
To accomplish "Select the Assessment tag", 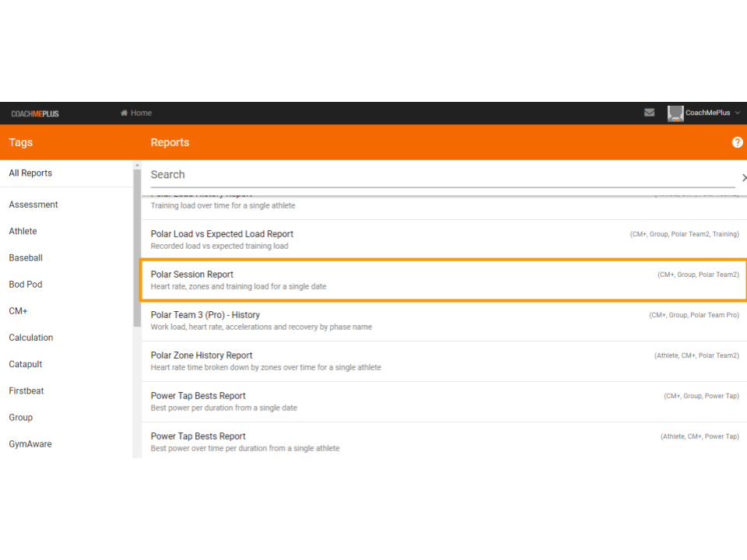I will click(33, 205).
